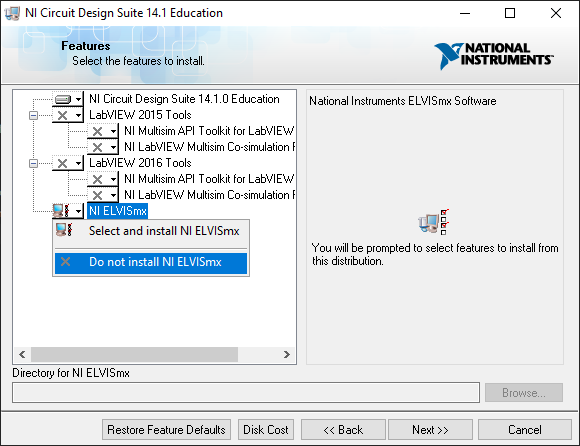Click the horizontal scrollbar thumb in feature tree
Viewport: 580px width, 446px height.
click(x=134, y=355)
